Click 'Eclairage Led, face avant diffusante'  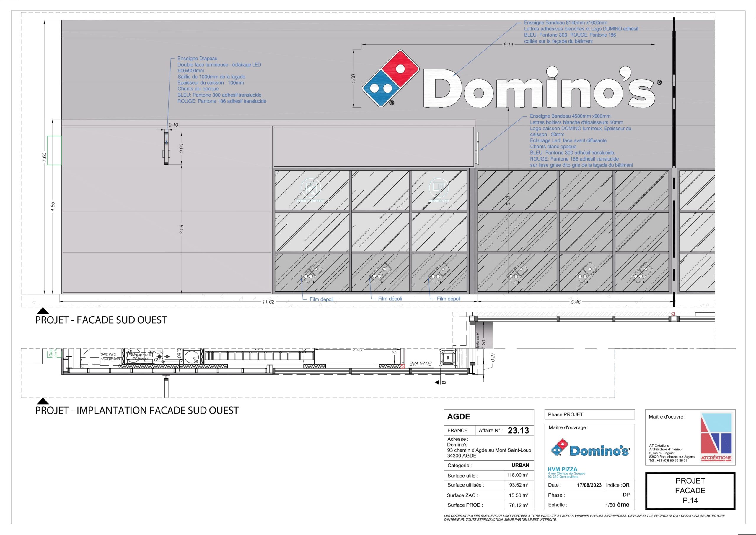pos(568,140)
